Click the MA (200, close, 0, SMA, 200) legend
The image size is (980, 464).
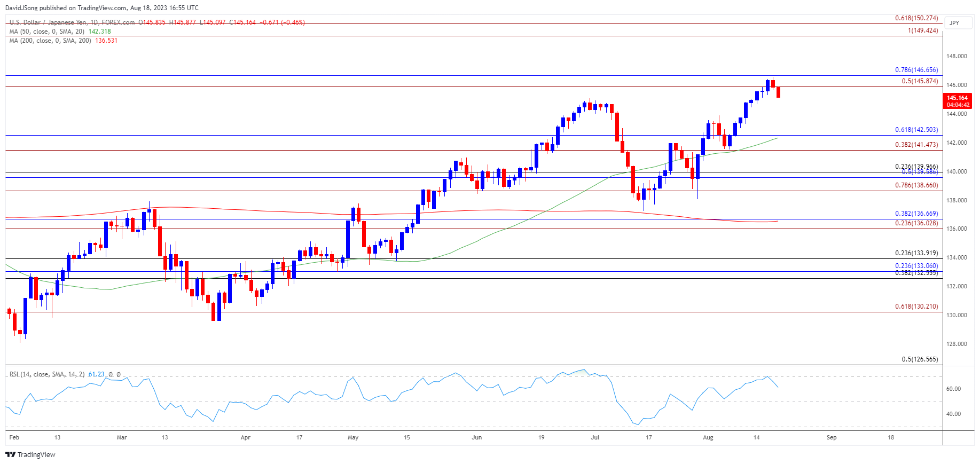tap(50, 41)
